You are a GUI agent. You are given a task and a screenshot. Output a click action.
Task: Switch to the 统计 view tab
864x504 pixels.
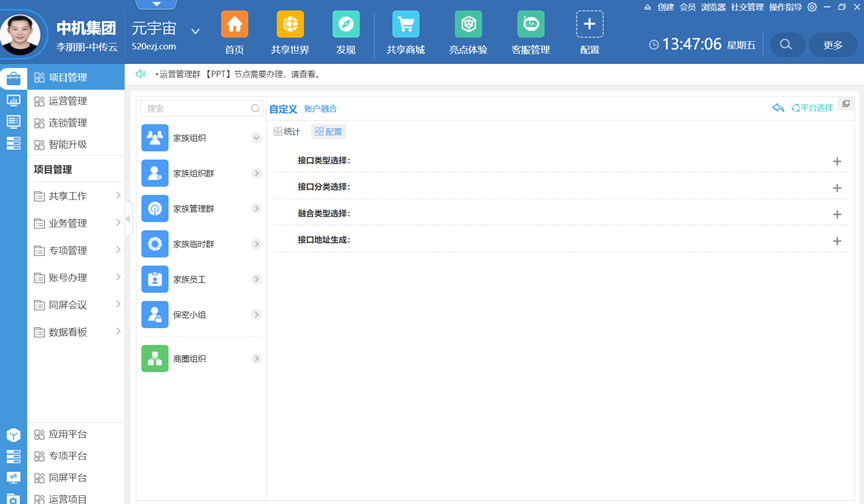287,131
